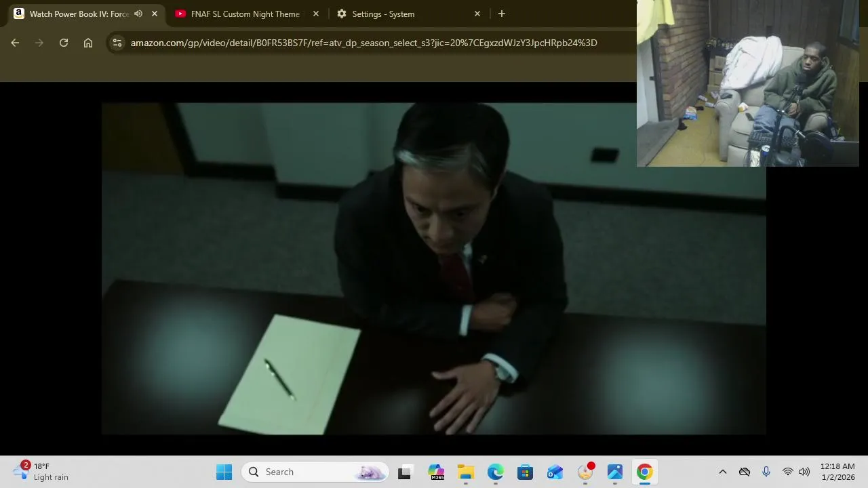Go back to the previous page

(x=15, y=43)
